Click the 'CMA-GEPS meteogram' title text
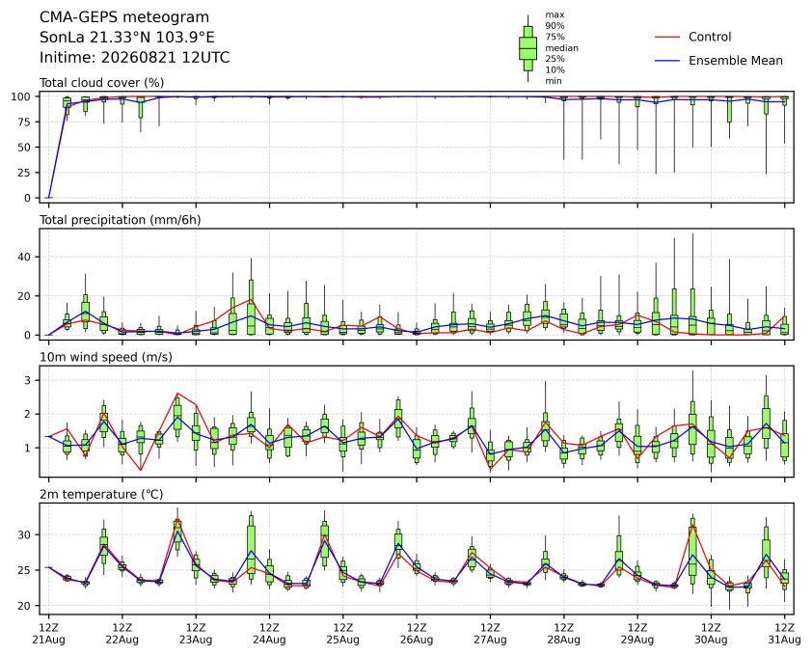Image resolution: width=812 pixels, height=656 pixels. [x=124, y=17]
